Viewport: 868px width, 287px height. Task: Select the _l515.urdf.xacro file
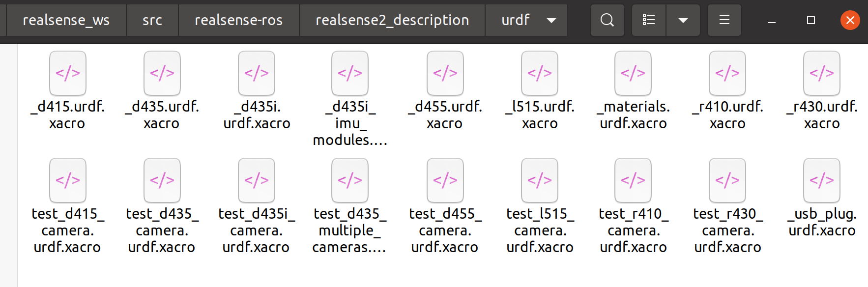click(540, 73)
